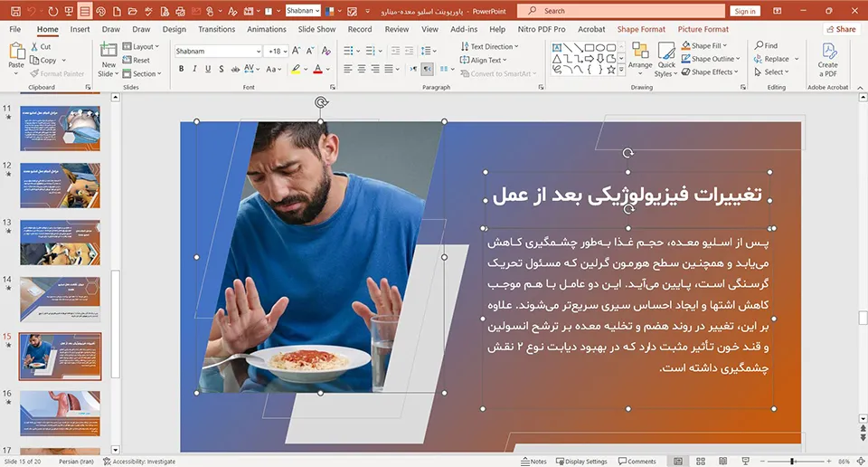Switch to Slide Sorter view in status bar

point(700,461)
